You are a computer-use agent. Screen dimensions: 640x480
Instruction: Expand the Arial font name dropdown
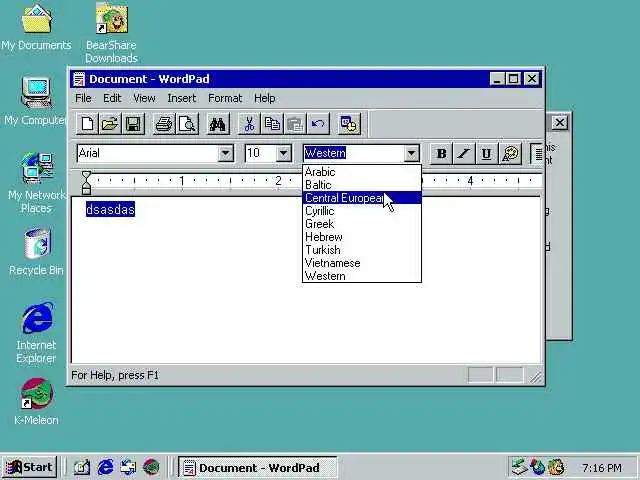click(225, 154)
